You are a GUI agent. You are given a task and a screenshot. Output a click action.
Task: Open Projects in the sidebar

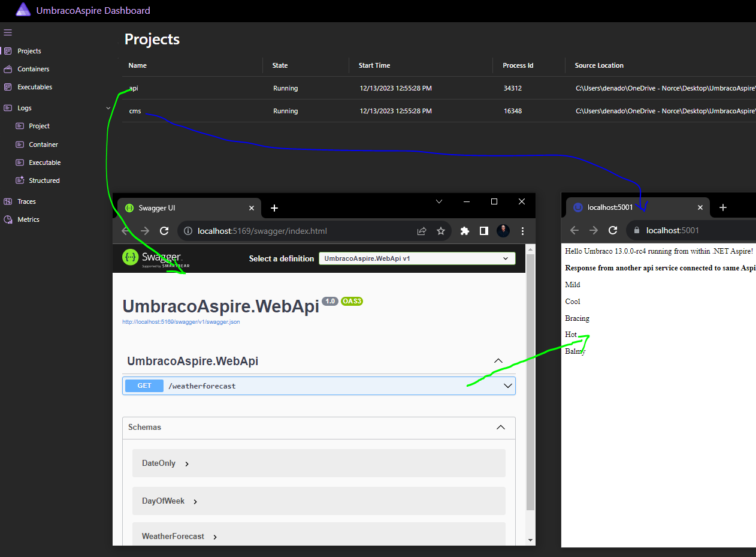click(x=29, y=51)
